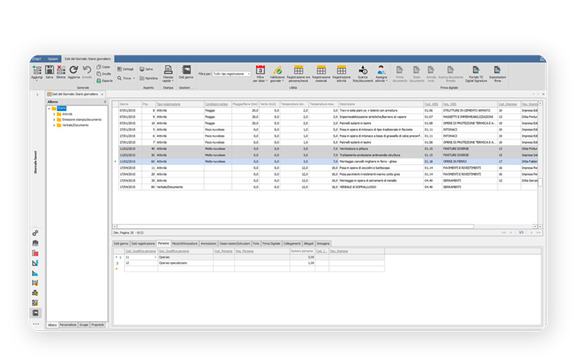Image resolution: width=576 pixels, height=362 pixels.
Task: Open the Filtra per registration type combo box
Action: click(x=232, y=74)
